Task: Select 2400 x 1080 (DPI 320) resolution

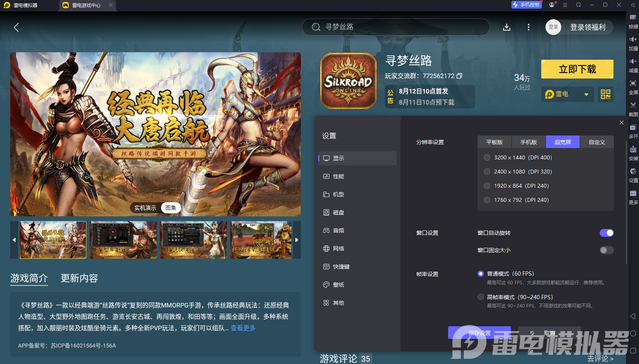Action: [x=487, y=172]
